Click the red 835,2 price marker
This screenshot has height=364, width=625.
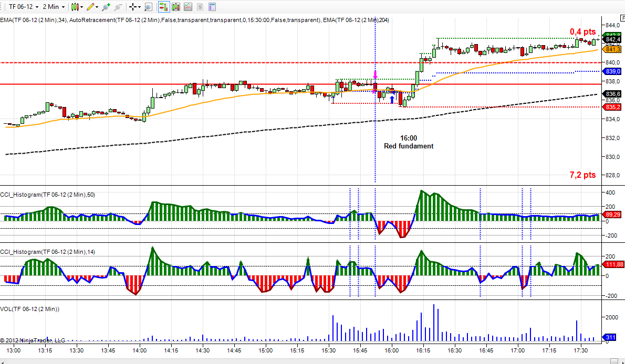[612, 107]
